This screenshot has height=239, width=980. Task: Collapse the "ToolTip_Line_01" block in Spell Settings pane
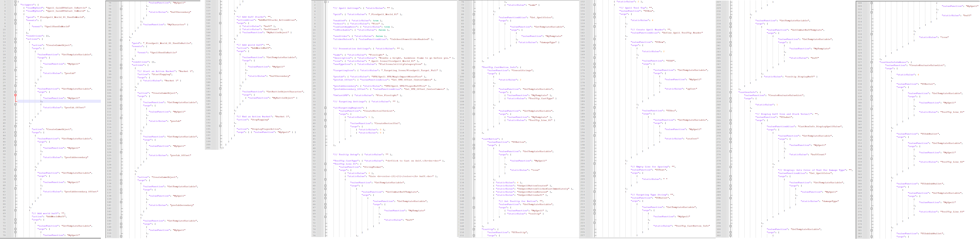coord(325,164)
